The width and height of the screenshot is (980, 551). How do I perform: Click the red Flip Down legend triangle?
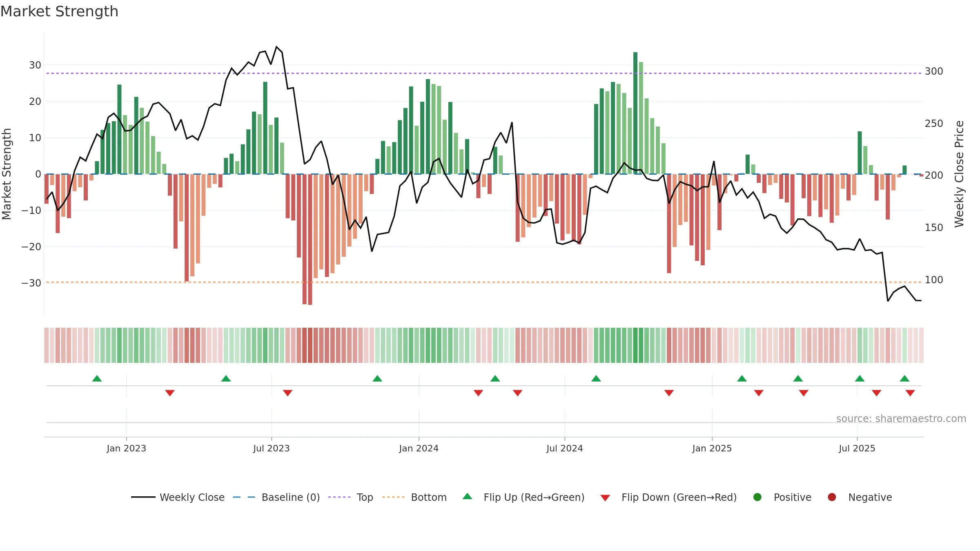pos(605,498)
